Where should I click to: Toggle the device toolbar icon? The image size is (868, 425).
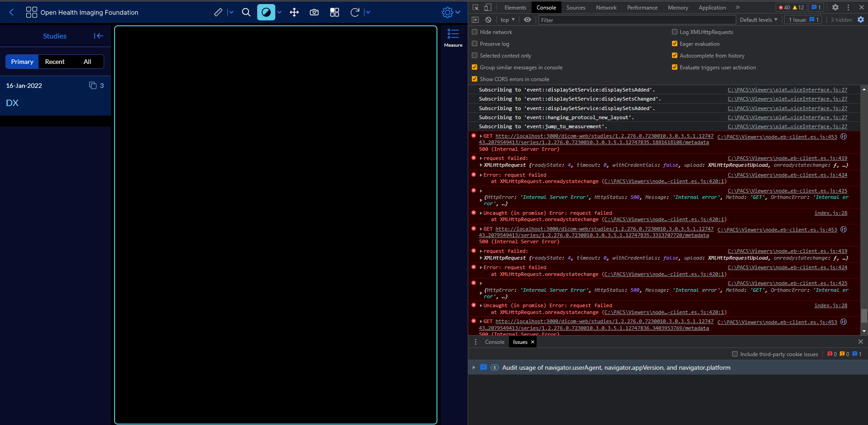pyautogui.click(x=488, y=7)
